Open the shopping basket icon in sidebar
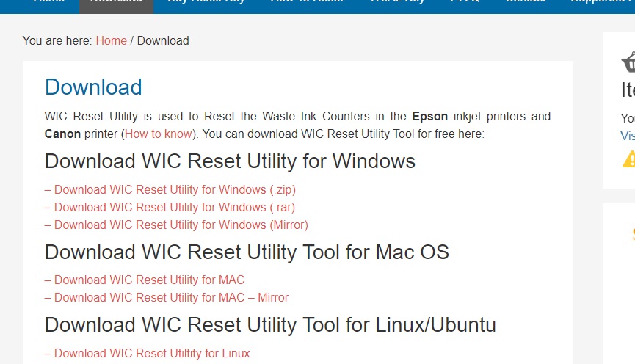The image size is (635, 364). [628, 62]
